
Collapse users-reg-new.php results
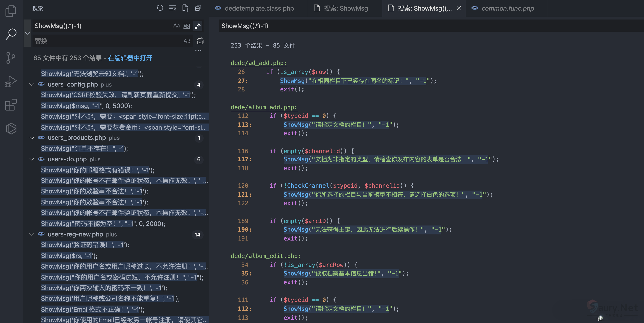[x=32, y=234]
